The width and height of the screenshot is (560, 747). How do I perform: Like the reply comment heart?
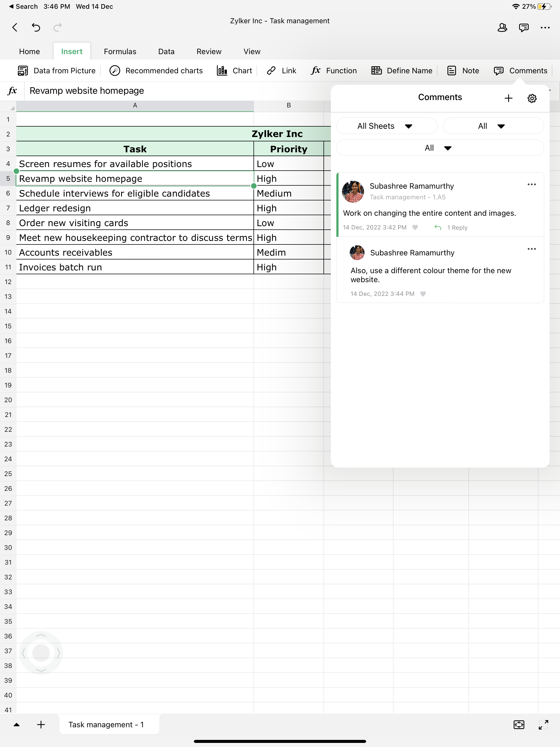[x=423, y=294]
